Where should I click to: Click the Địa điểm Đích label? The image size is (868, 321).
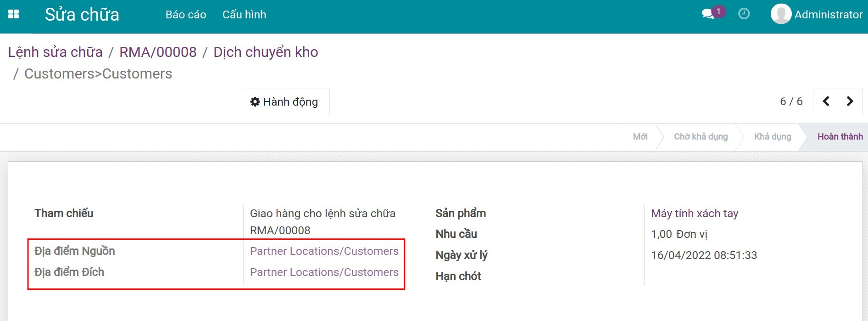point(69,272)
